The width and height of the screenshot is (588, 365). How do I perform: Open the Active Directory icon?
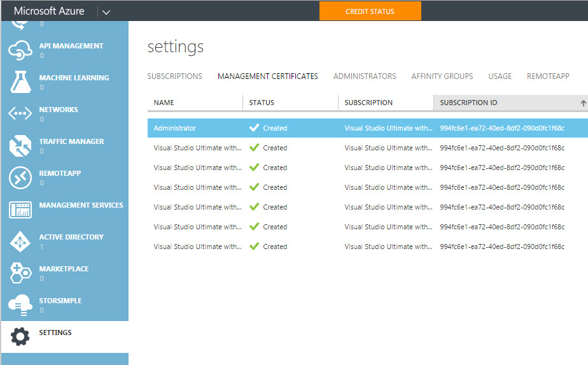click(x=20, y=241)
